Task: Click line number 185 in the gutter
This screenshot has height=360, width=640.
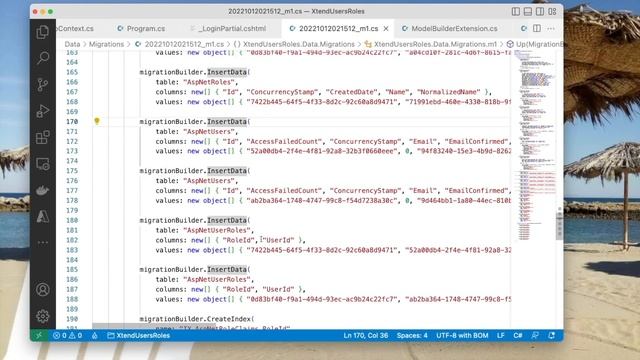Action: click(x=72, y=270)
